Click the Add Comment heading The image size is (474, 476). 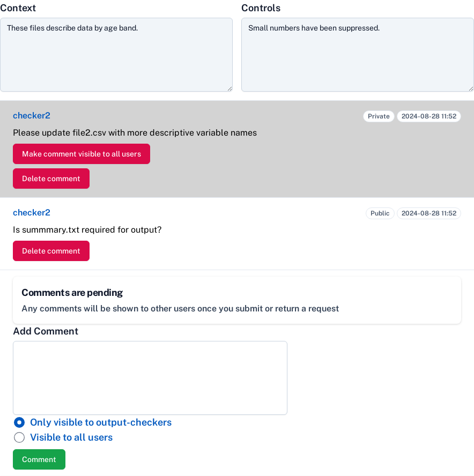click(x=46, y=331)
